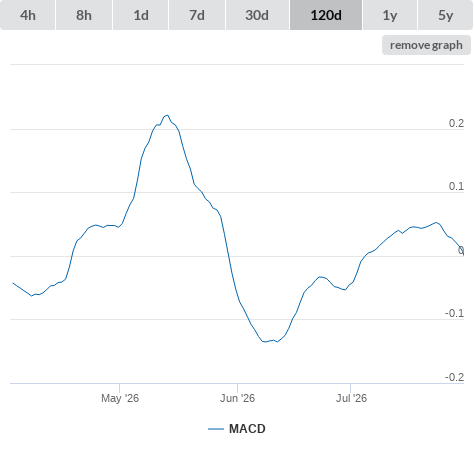The width and height of the screenshot is (474, 455).
Task: Open the 1y time range view
Action: click(390, 15)
